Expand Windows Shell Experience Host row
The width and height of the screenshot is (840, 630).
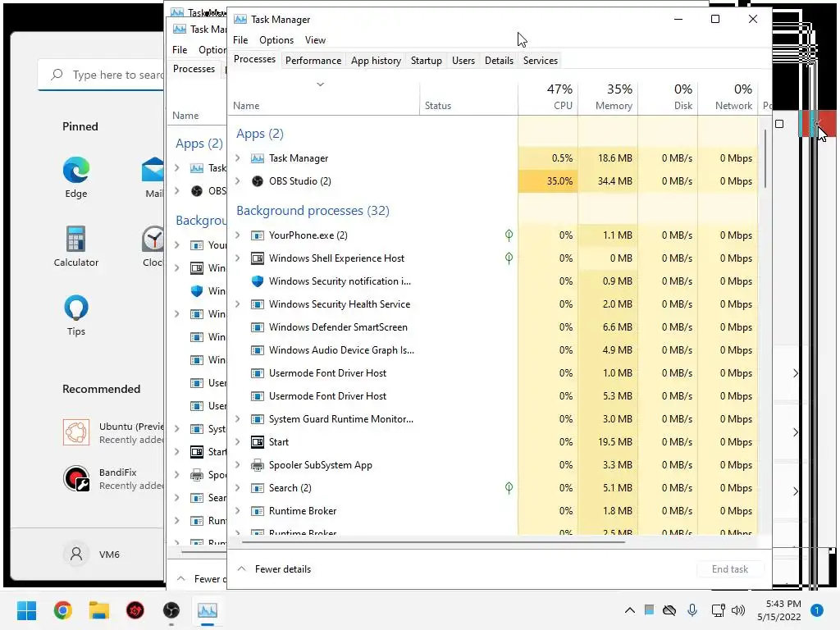238,258
